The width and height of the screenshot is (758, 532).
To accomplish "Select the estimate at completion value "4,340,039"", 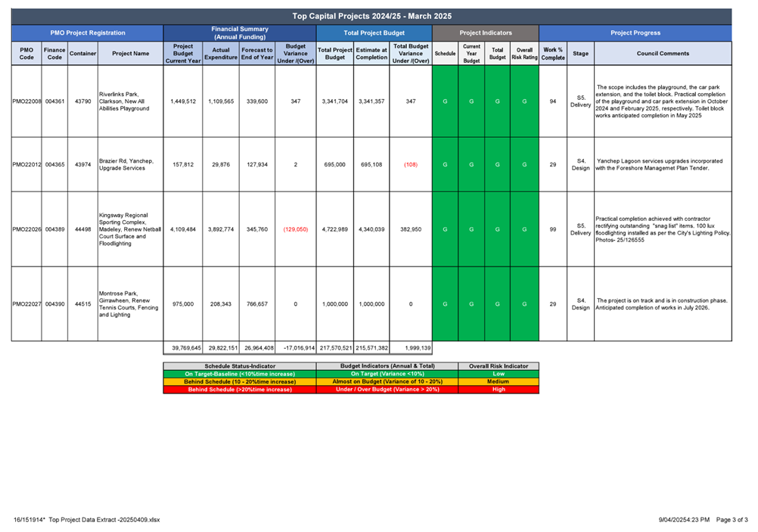I will pos(371,229).
